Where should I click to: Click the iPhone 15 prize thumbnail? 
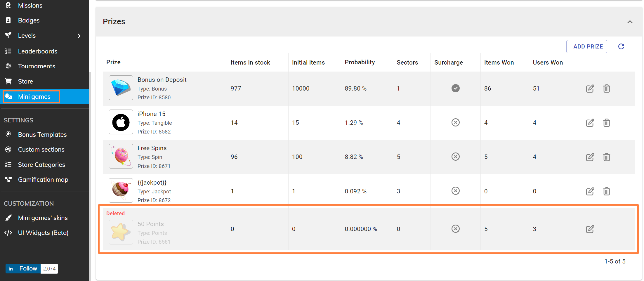pyautogui.click(x=121, y=122)
